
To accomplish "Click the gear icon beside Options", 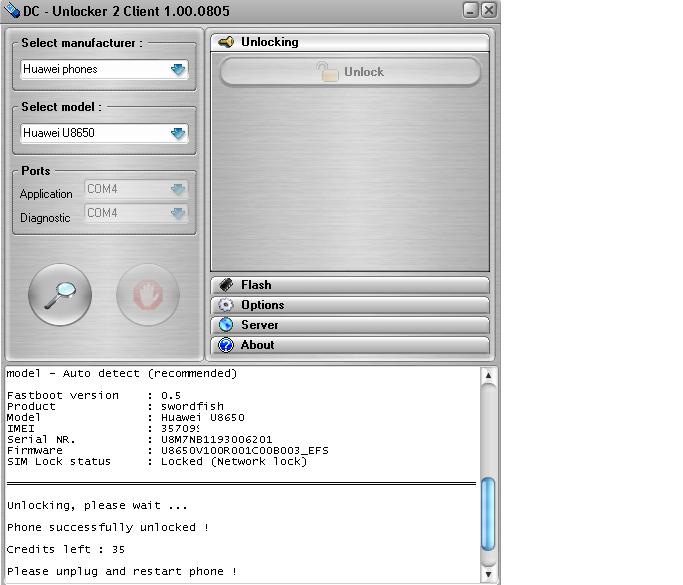I will [x=226, y=305].
